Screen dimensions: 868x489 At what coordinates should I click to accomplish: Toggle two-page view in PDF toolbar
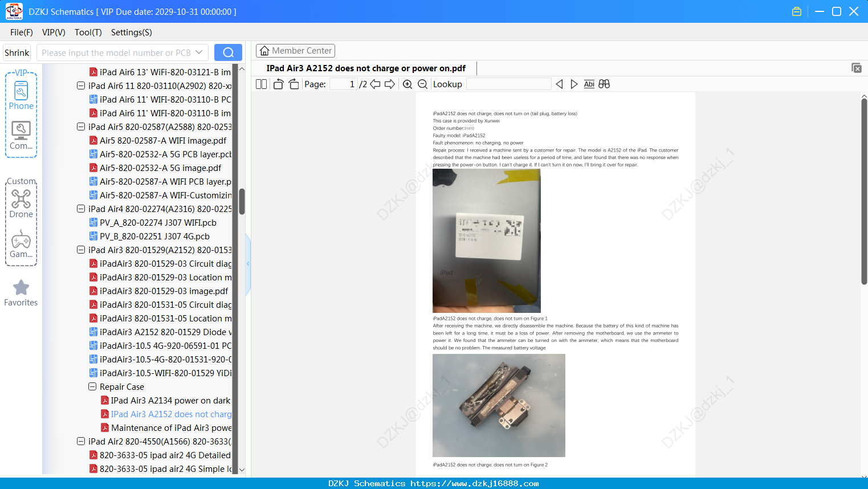(x=261, y=84)
